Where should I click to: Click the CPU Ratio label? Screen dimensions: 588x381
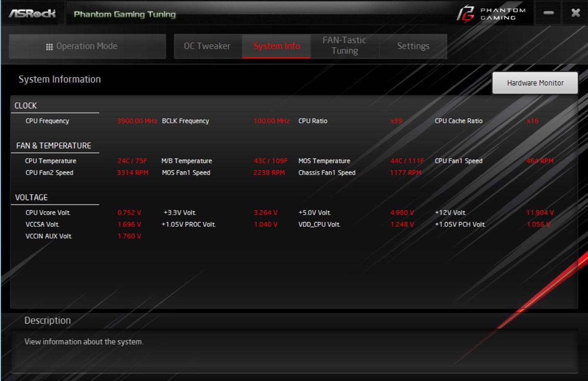tap(313, 121)
